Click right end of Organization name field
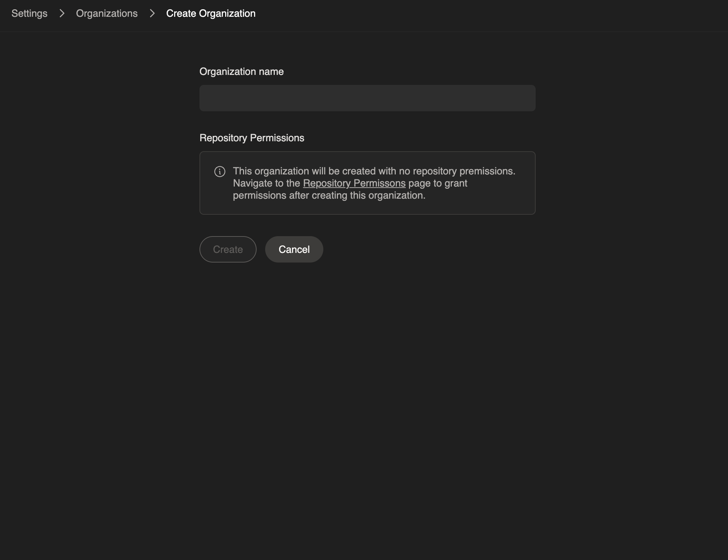Screen dimensions: 728x560 [525, 98]
